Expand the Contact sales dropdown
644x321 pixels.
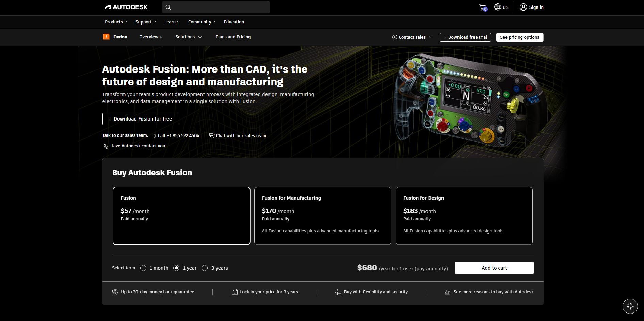pos(412,37)
